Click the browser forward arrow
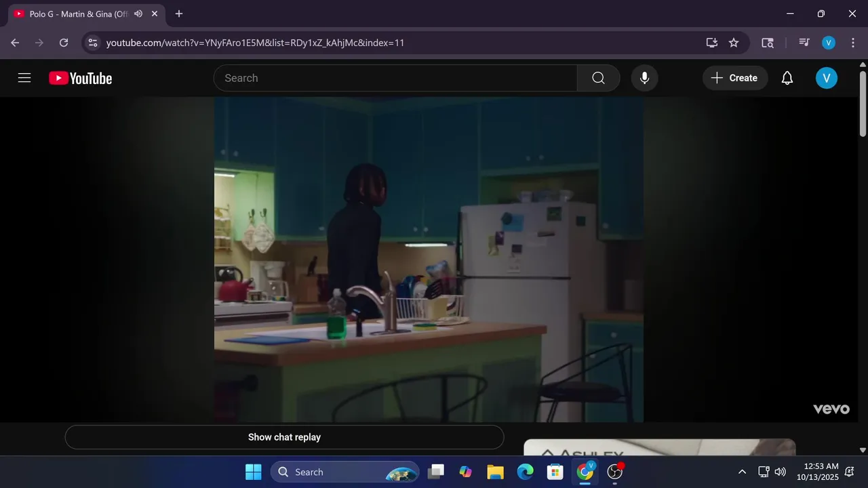The width and height of the screenshot is (868, 488). coord(39,43)
